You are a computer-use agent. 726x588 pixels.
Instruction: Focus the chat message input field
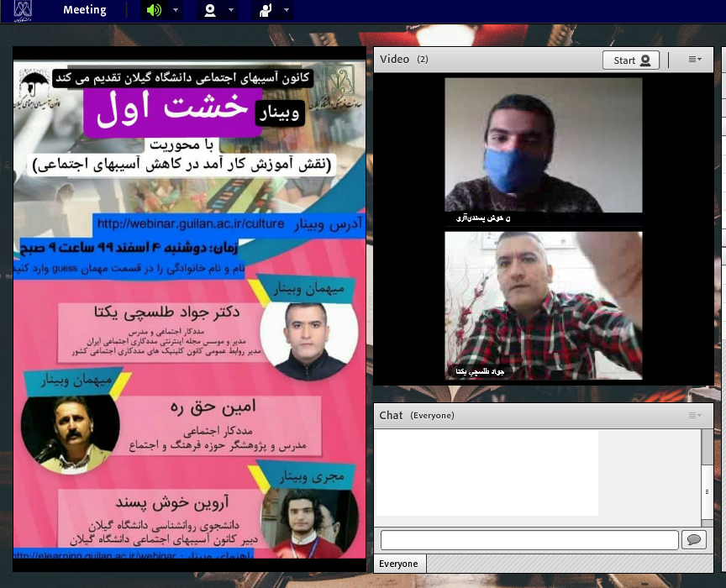[x=529, y=539]
